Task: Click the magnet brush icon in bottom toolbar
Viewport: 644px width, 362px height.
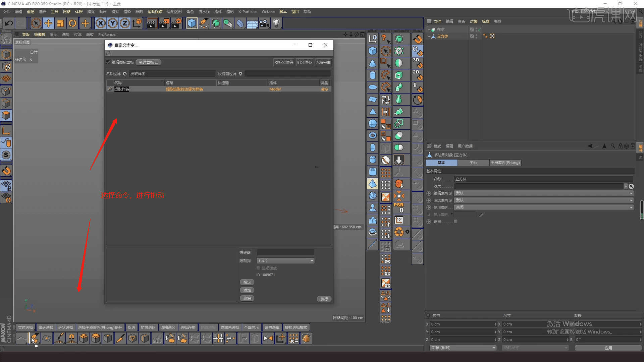Action: 71,338
